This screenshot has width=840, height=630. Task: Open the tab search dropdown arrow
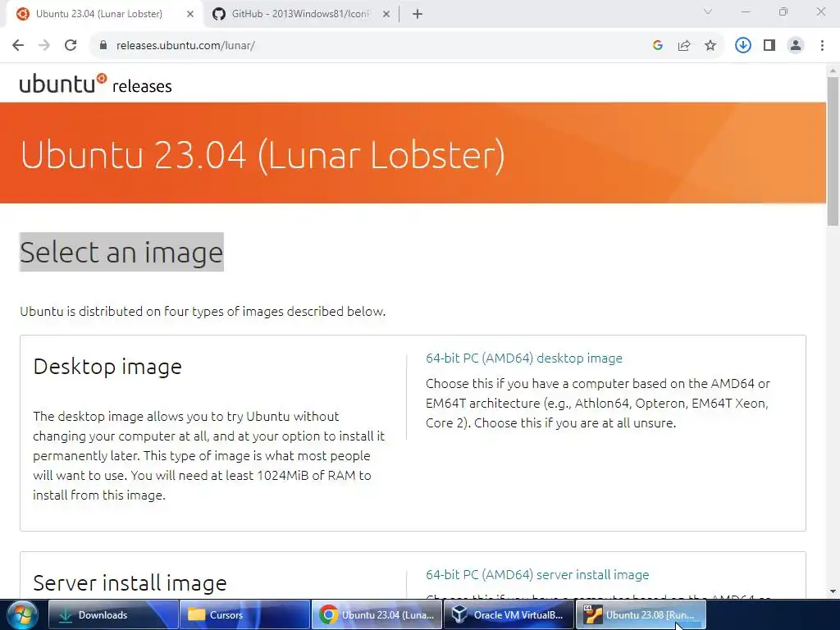coord(708,11)
